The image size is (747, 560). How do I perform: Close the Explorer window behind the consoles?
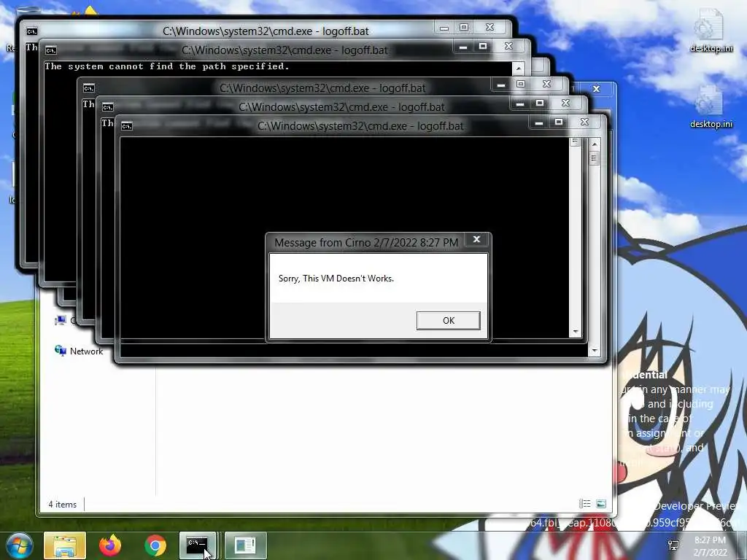pyautogui.click(x=596, y=89)
